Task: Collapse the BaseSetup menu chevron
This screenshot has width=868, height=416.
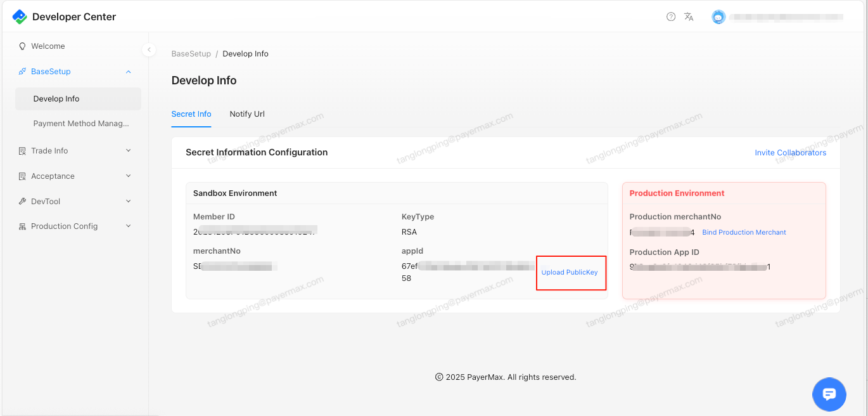Action: tap(129, 72)
